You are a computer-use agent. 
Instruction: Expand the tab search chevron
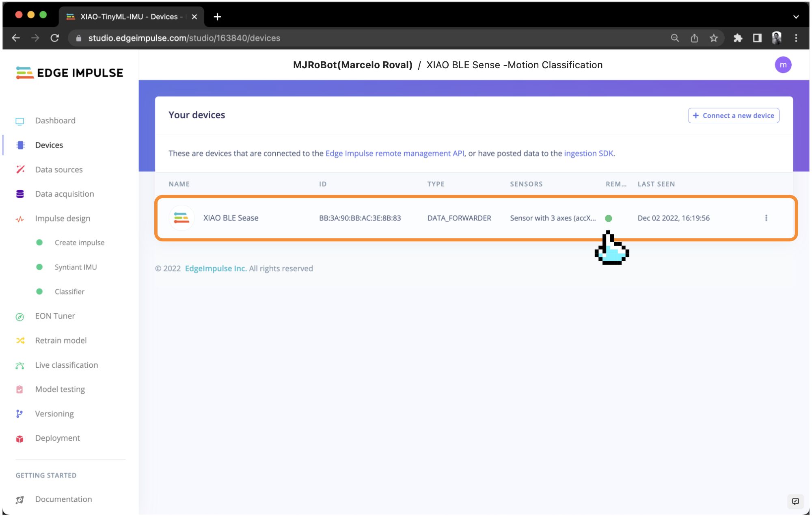(796, 17)
